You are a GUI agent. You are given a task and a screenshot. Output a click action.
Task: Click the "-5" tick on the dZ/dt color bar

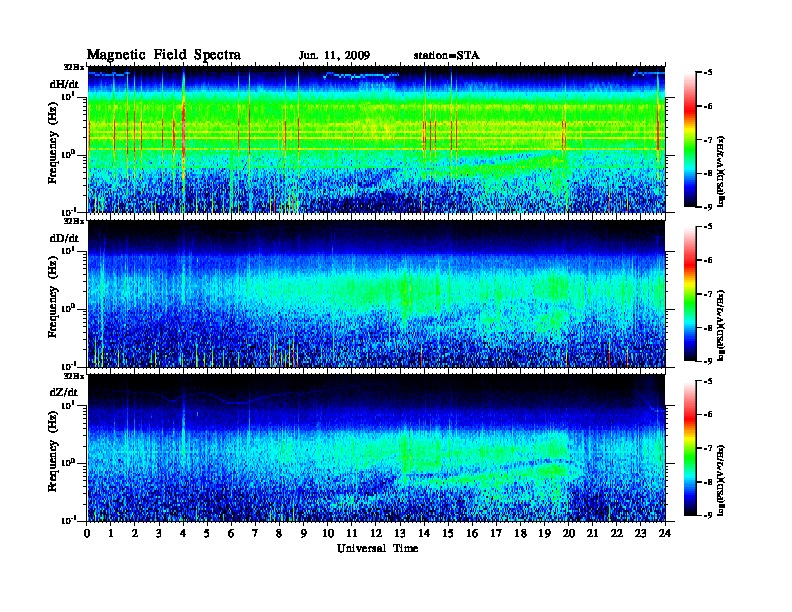pos(708,381)
